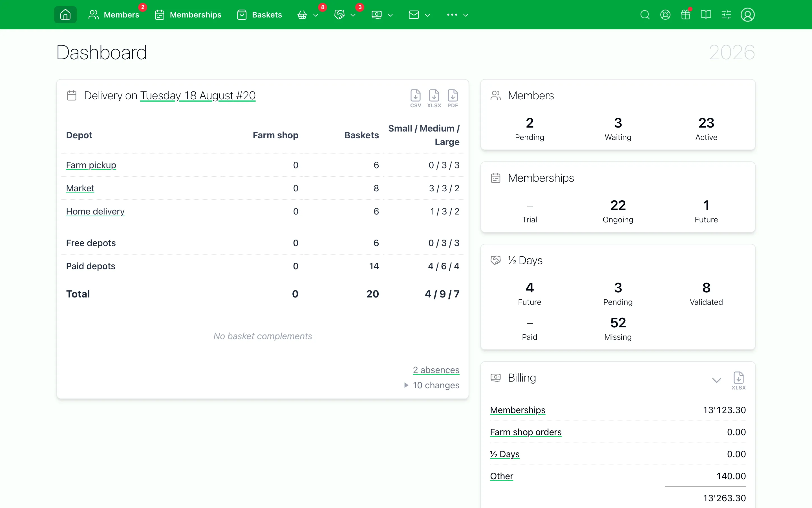The width and height of the screenshot is (812, 508).
Task: Open Tuesday 18 August #20 delivery link
Action: (x=198, y=95)
